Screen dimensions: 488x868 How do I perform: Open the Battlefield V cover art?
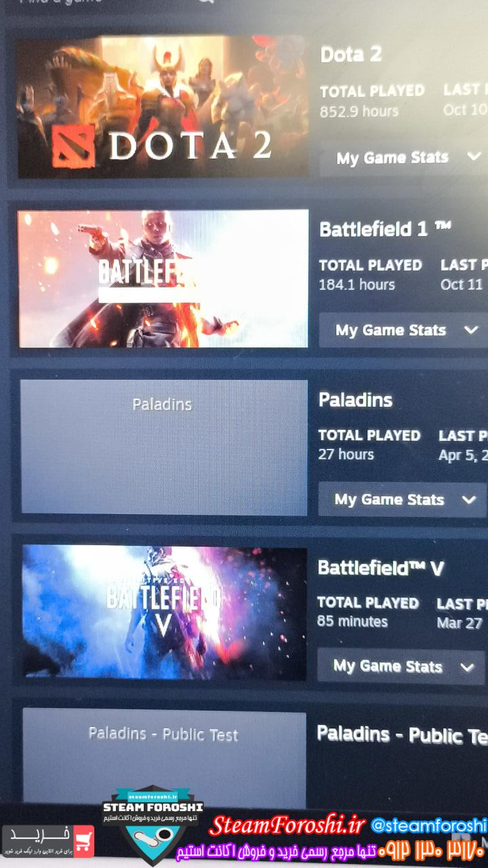click(164, 611)
